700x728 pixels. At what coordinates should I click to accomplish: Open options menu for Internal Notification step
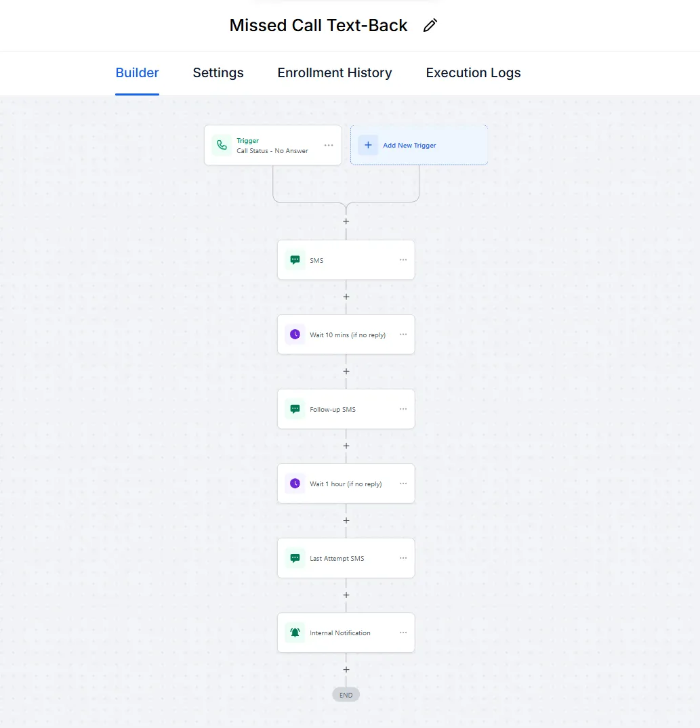click(403, 633)
